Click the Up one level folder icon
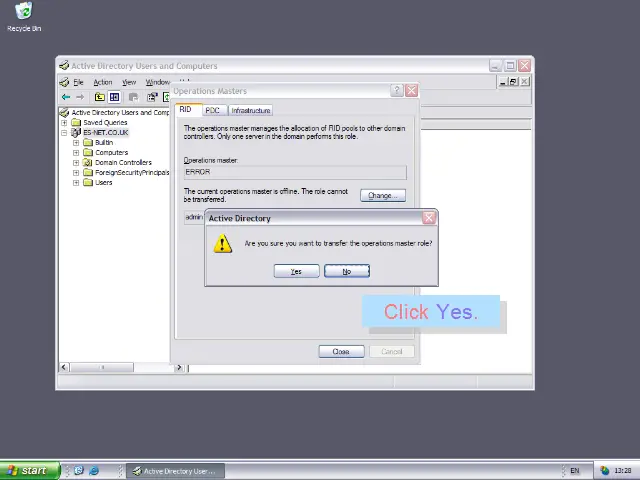The height and width of the screenshot is (480, 640). 100,97
